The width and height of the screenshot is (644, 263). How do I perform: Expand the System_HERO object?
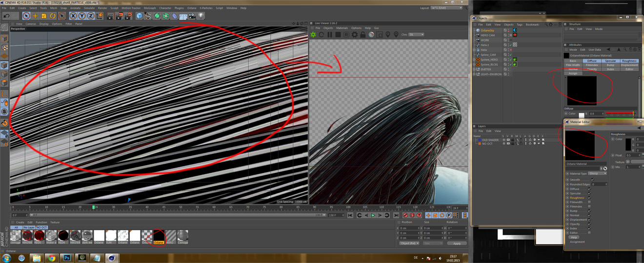pos(474,59)
